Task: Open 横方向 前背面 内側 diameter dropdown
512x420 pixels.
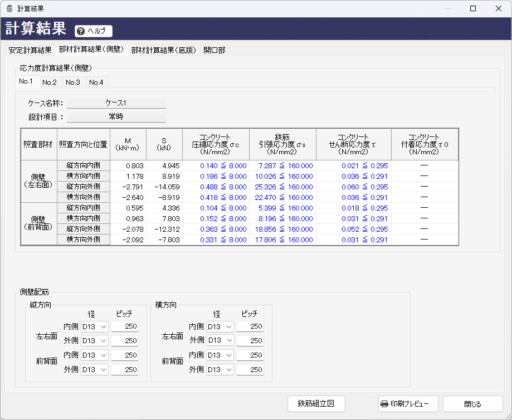Action: (220, 355)
